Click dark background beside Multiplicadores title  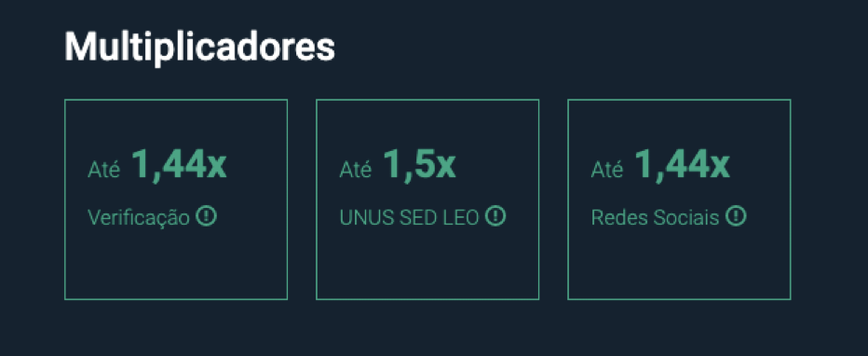coord(553,48)
